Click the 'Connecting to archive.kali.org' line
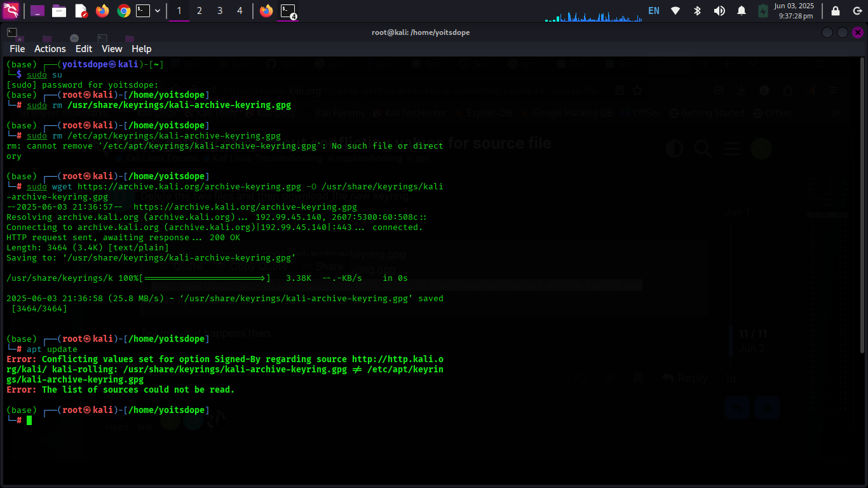The width and height of the screenshot is (868, 488). pos(215,227)
